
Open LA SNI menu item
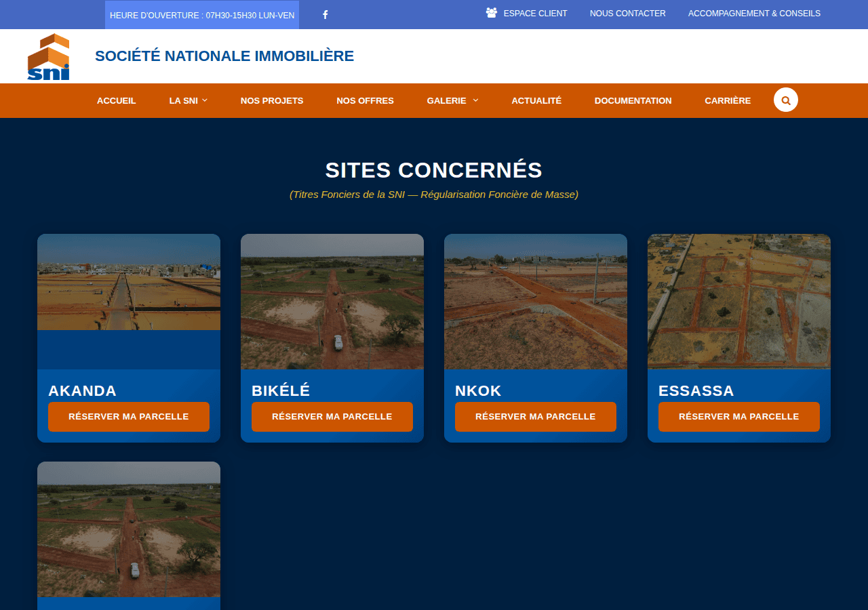pos(184,100)
